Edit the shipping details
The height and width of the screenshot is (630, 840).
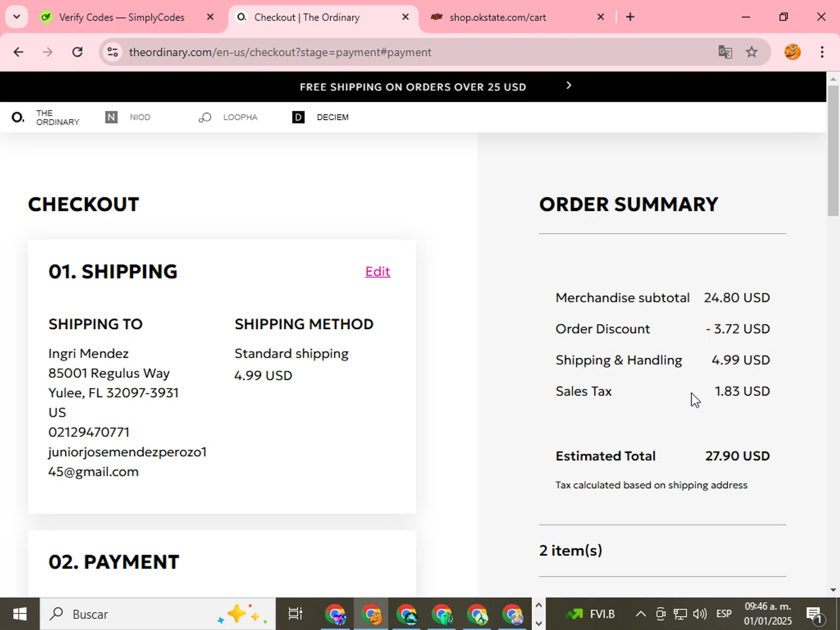point(377,272)
